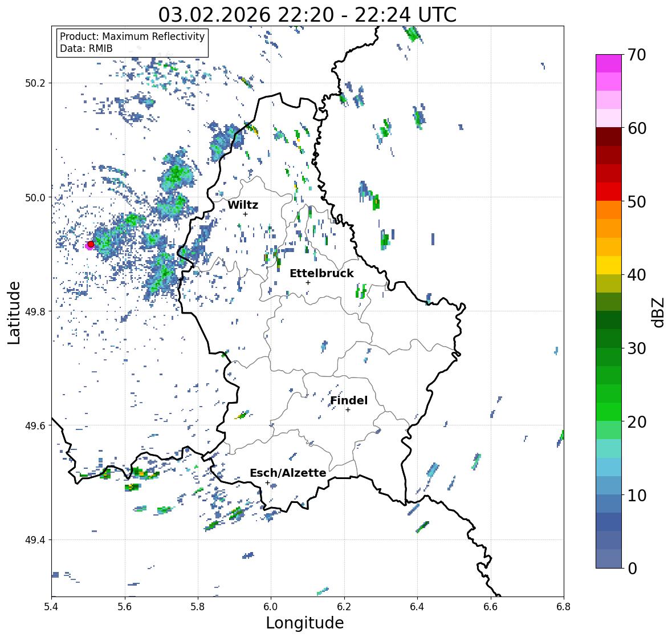The height and width of the screenshot is (637, 672).
Task: Click longitude tick label 5.4
Action: (51, 607)
